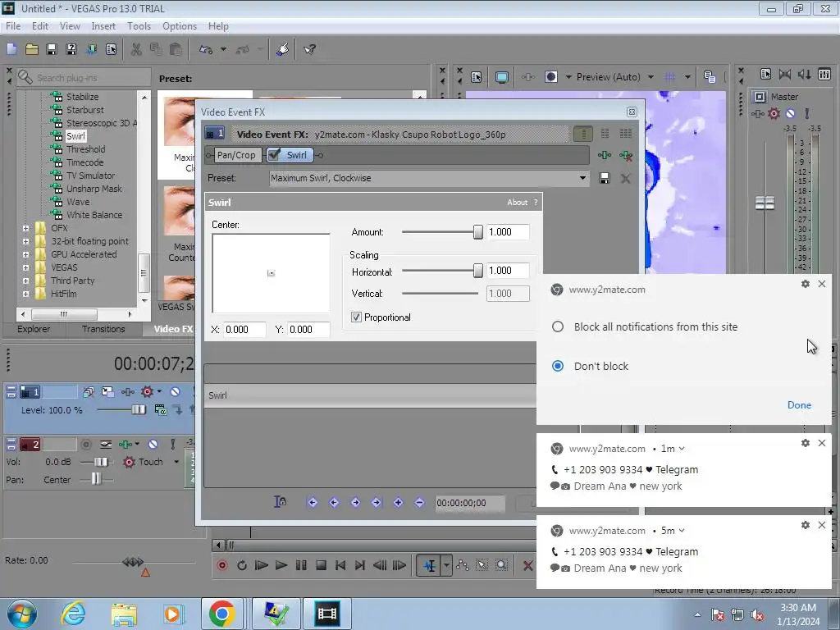Open Master bus FX gear icon

(x=774, y=113)
